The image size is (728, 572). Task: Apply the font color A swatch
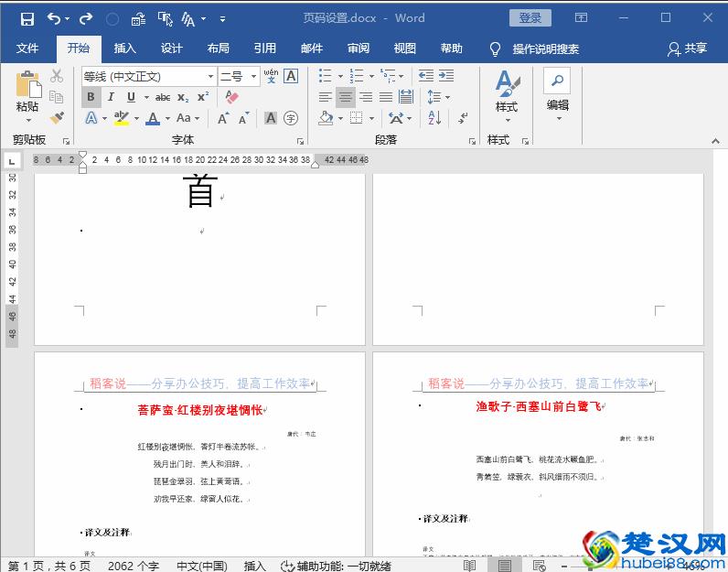coord(153,118)
